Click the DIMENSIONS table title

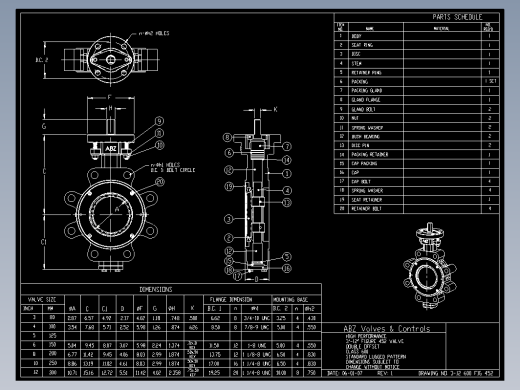156,289
